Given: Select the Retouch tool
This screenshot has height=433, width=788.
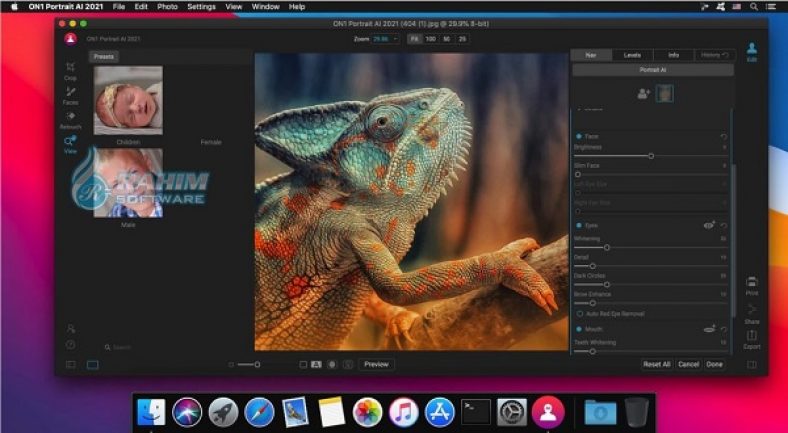Looking at the screenshot, I should coord(70,120).
